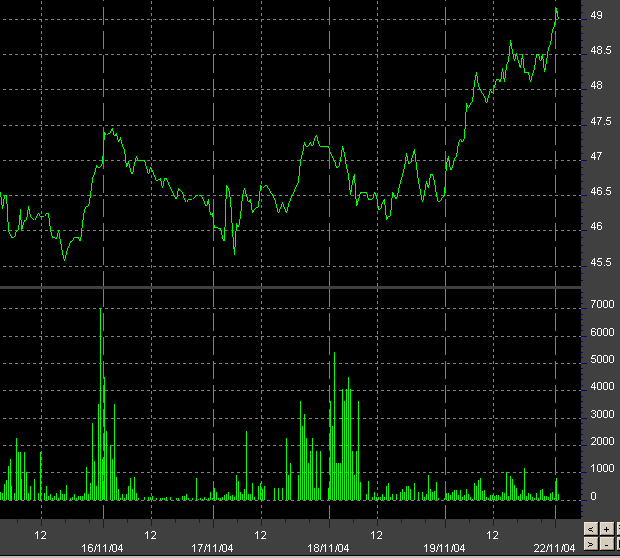Click the cut-off button right of the minus button
Viewport: 620px width, 558px height.
(x=617, y=543)
